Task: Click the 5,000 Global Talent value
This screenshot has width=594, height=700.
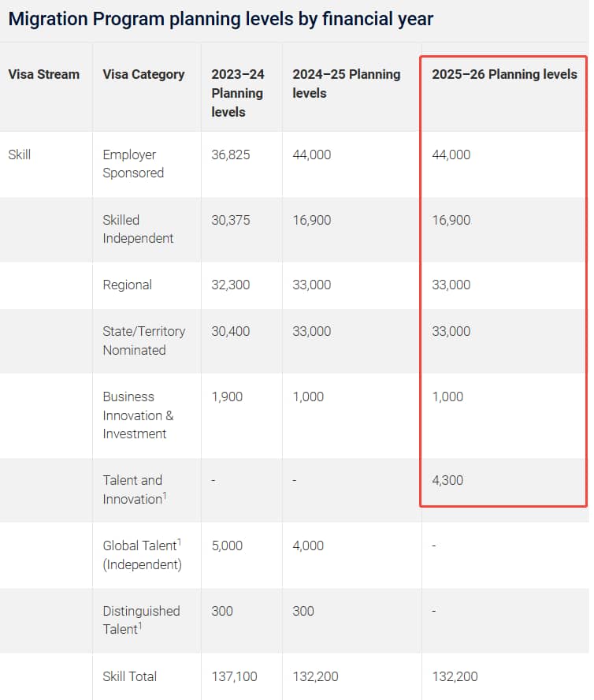Action: (x=228, y=545)
